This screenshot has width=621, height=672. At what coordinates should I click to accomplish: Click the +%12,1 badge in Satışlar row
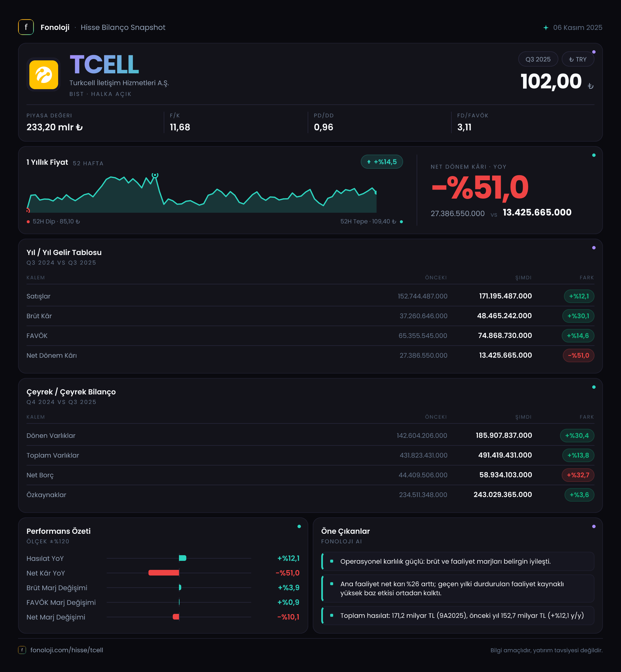[579, 296]
